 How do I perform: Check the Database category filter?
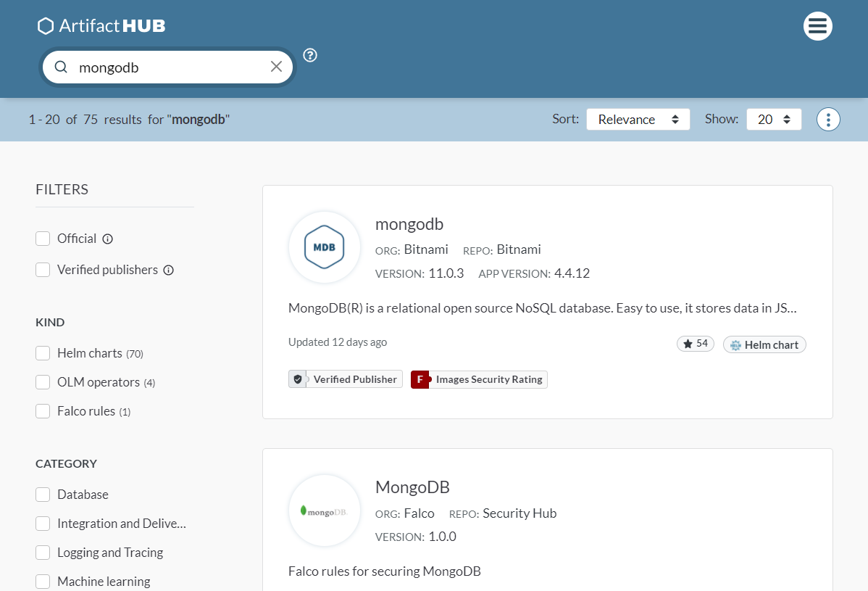point(43,495)
